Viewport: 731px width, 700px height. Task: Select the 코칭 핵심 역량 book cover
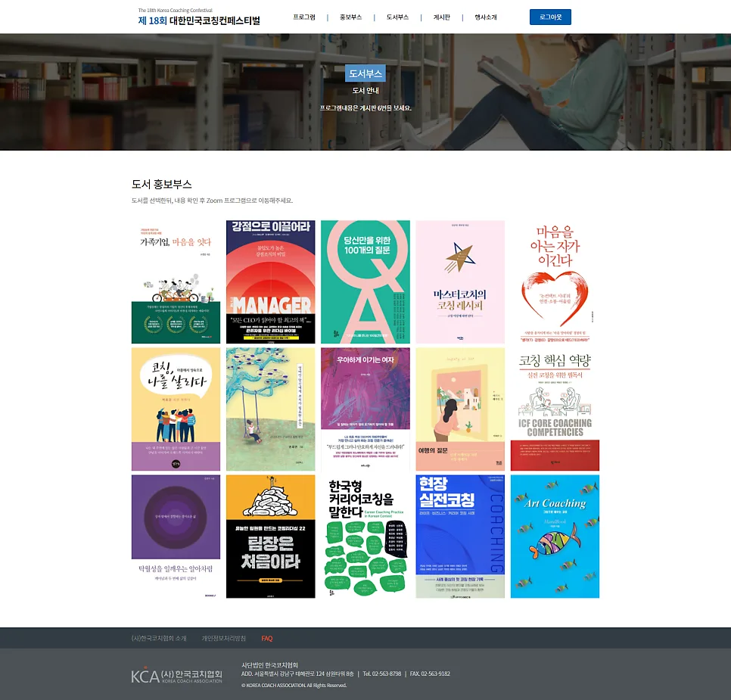(555, 409)
